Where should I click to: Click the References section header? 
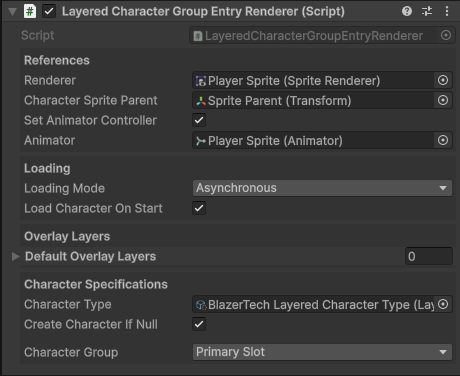[x=57, y=60]
